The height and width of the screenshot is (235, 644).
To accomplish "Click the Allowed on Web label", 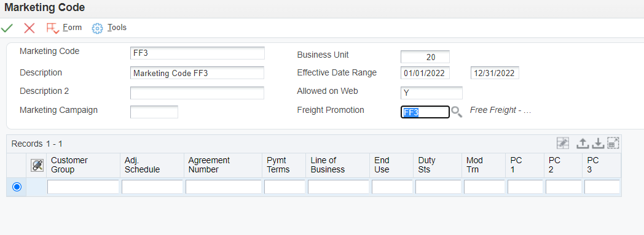I will [328, 91].
